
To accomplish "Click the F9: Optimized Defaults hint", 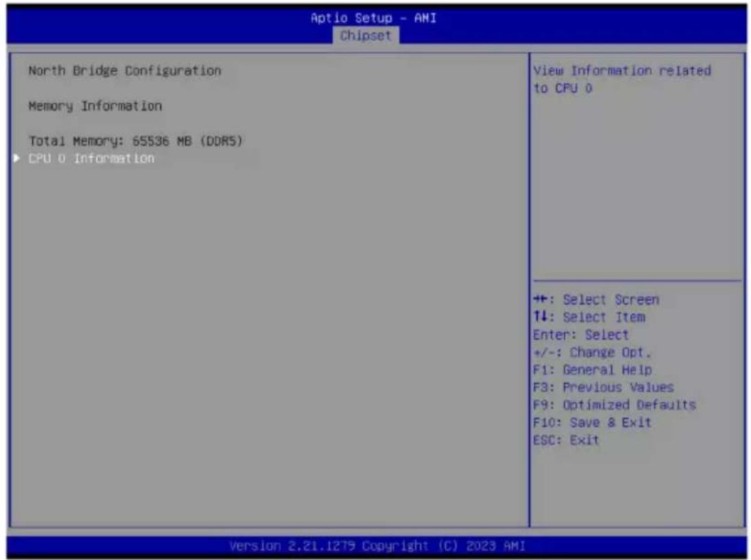I will [615, 405].
